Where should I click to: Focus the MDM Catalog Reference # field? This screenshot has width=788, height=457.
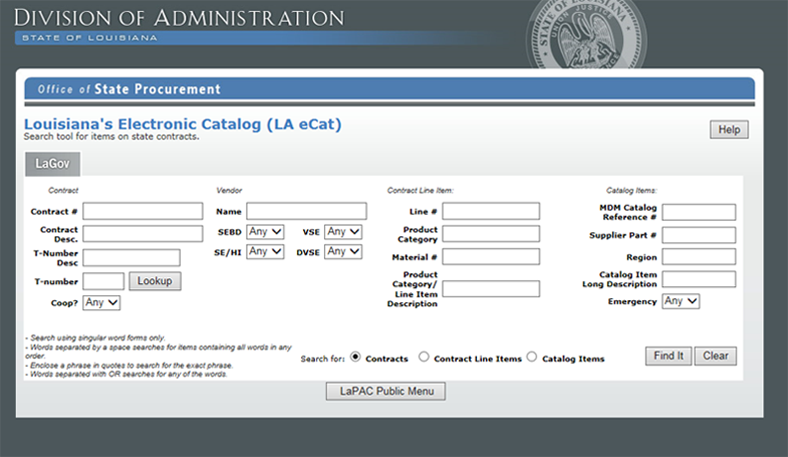tap(699, 212)
